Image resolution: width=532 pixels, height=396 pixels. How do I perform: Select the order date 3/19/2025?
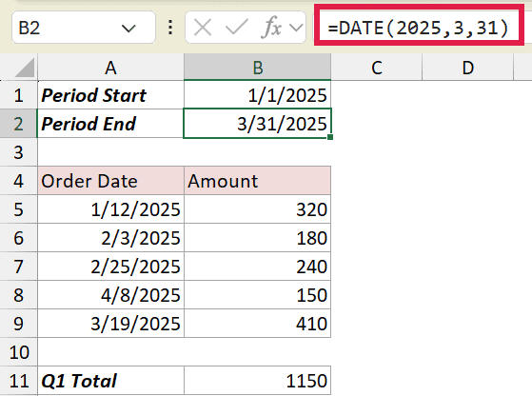point(110,323)
